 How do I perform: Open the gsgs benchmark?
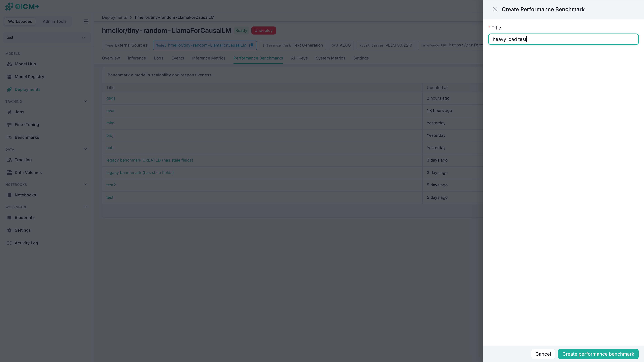point(111,98)
